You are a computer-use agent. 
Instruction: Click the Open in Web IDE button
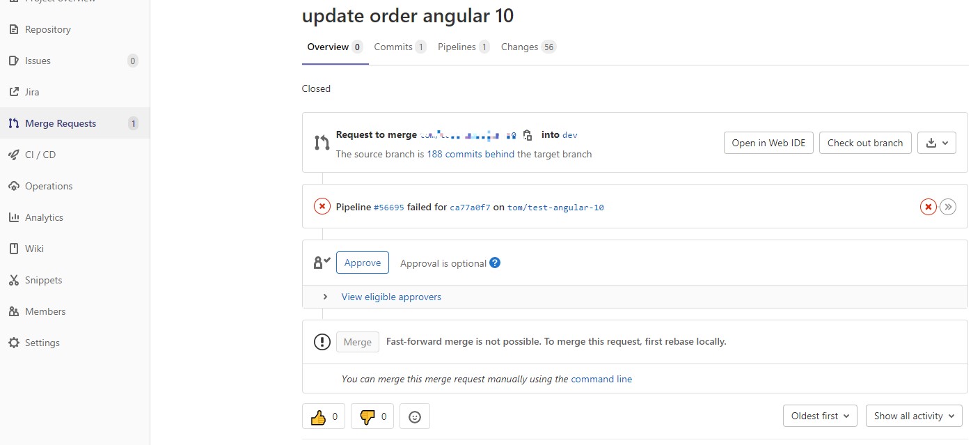[768, 143]
